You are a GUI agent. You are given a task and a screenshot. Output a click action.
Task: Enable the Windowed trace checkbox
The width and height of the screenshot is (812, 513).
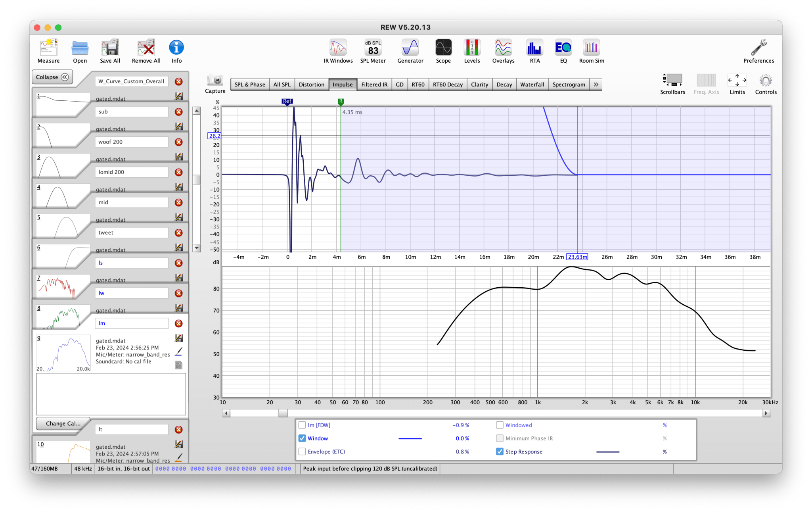click(x=500, y=425)
